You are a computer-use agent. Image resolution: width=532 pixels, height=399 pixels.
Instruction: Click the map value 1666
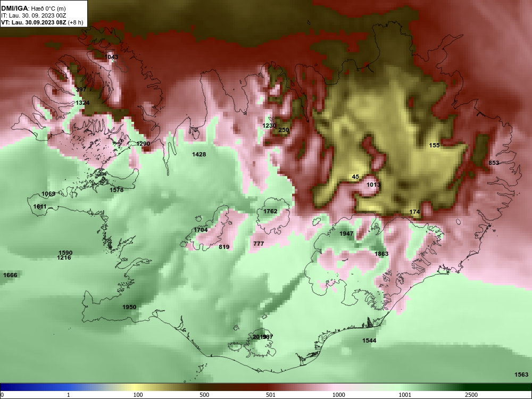click(x=10, y=275)
